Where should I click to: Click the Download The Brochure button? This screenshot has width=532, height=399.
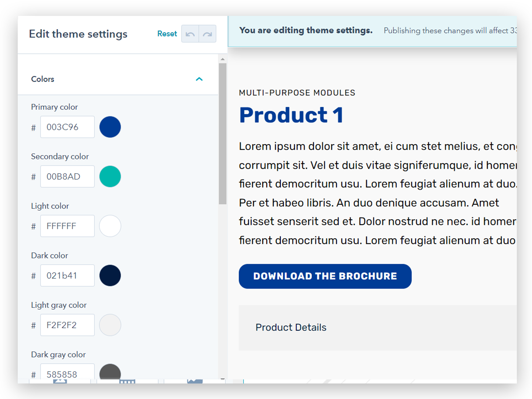pos(325,276)
